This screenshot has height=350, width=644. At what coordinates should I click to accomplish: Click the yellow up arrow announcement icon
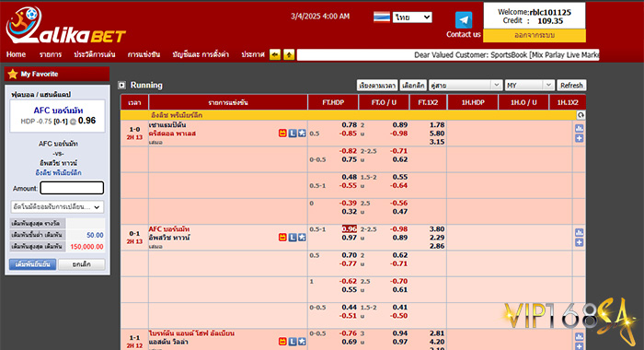click(x=289, y=54)
